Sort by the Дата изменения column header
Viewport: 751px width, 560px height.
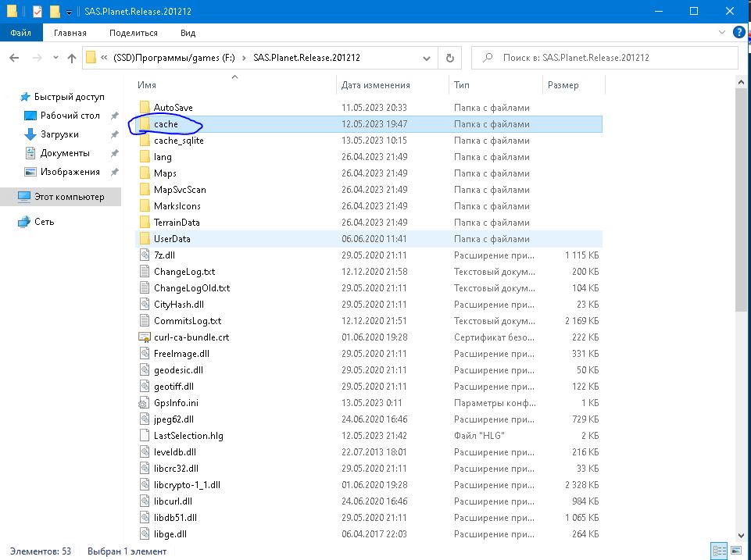[x=375, y=84]
